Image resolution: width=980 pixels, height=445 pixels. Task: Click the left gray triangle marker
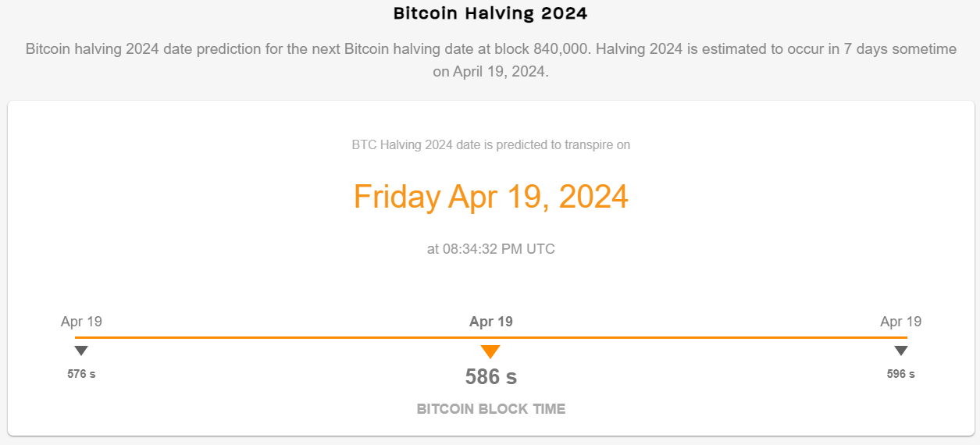81,351
